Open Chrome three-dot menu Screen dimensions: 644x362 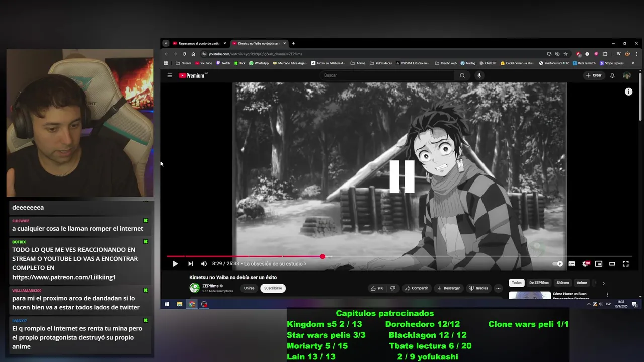click(x=636, y=54)
